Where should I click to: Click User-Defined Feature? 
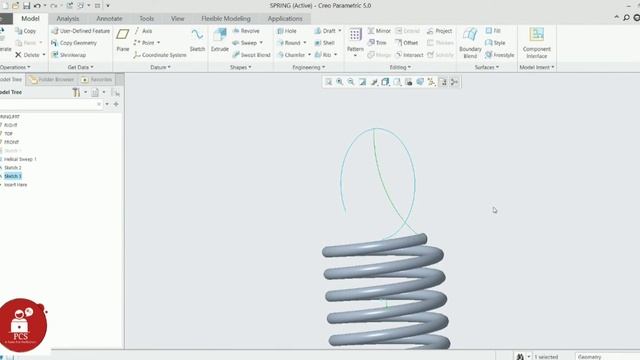[x=80, y=31]
